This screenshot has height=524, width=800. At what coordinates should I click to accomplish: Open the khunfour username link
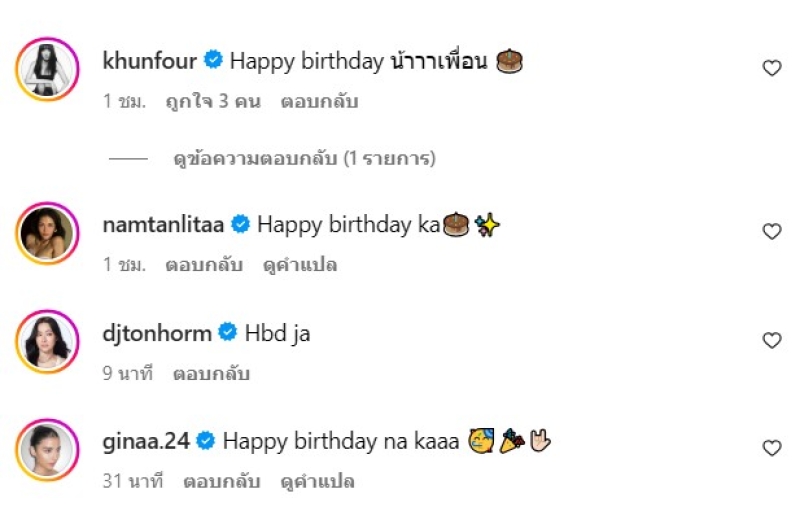(x=149, y=61)
